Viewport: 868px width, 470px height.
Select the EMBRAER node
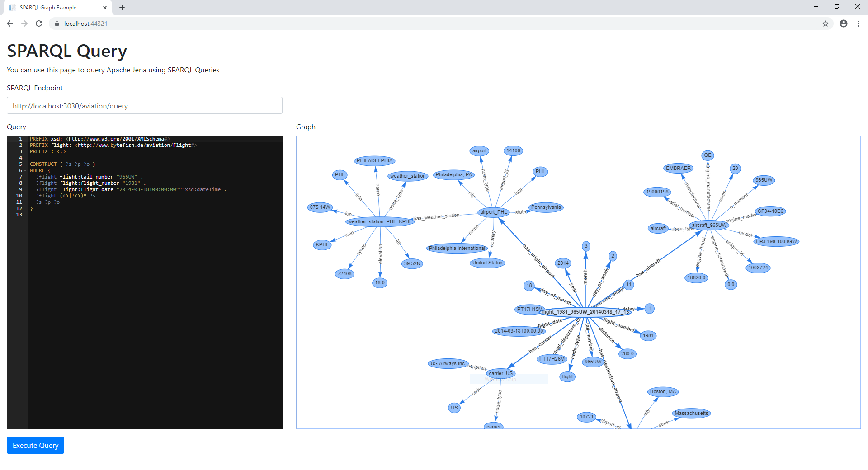pyautogui.click(x=678, y=168)
